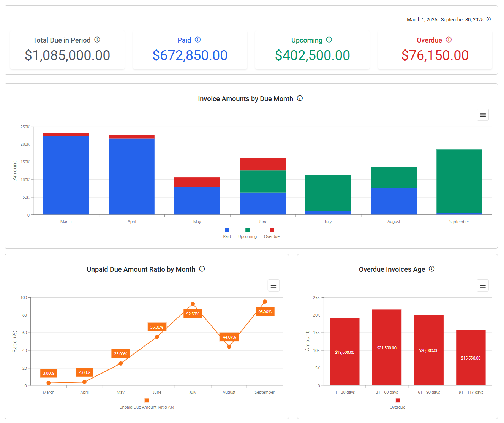Toggle the Upcoming series in the chart legend
Screen dimensions: 504x423
[x=247, y=233]
